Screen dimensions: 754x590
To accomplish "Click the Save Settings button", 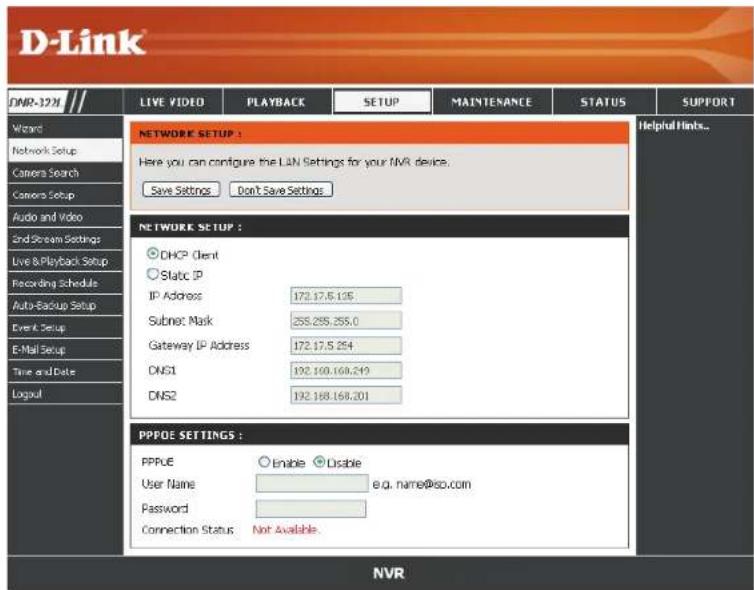I will (x=181, y=190).
